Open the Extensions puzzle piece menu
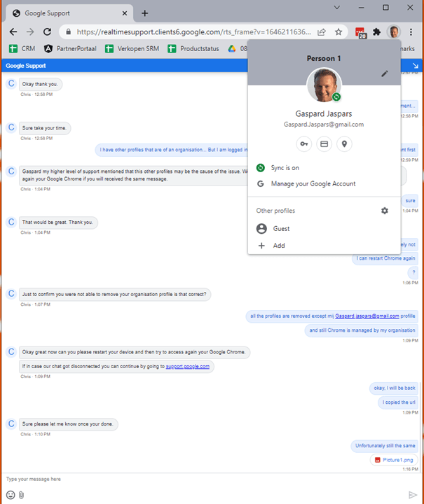Screen dimensions: 424x504 tap(376, 31)
